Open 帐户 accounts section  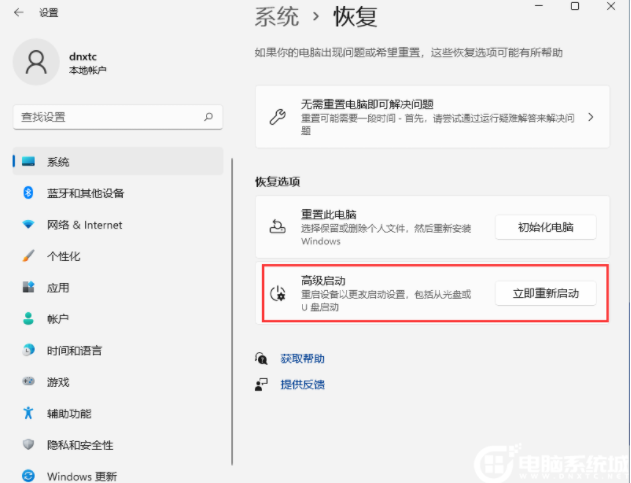(58, 319)
